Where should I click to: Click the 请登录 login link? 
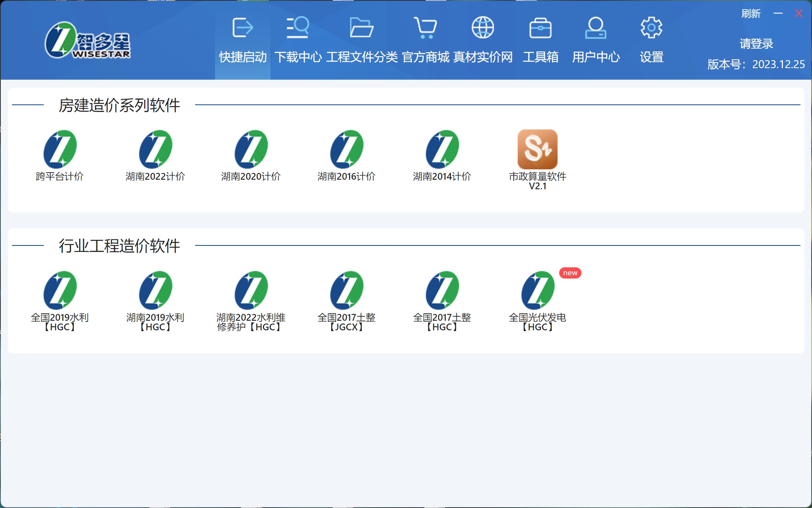click(756, 43)
